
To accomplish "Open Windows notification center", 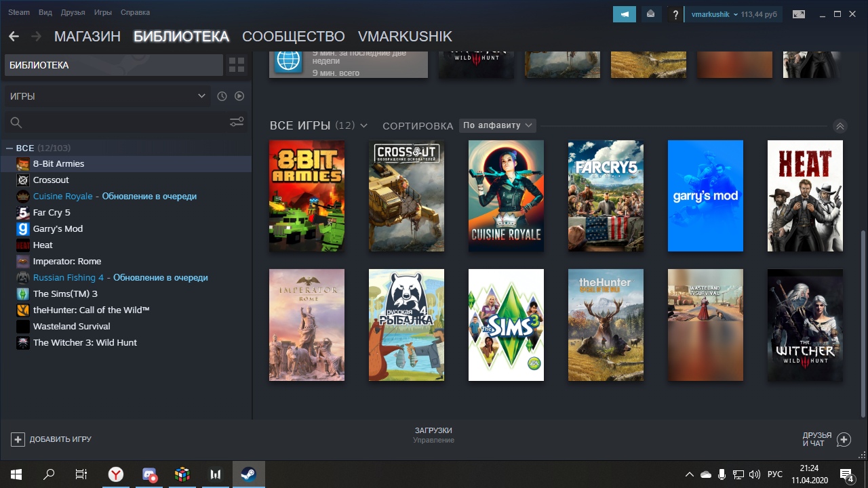I will tap(847, 474).
